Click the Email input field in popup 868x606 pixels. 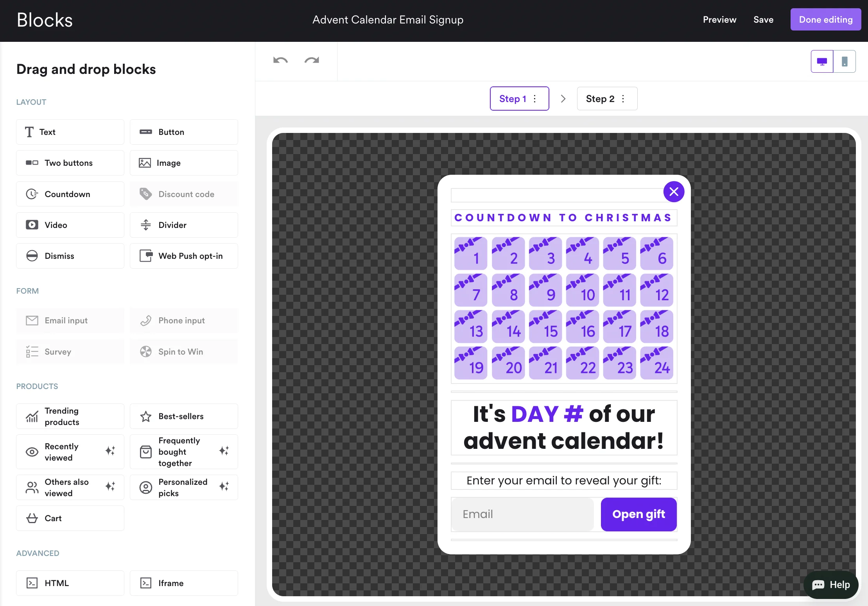click(522, 514)
